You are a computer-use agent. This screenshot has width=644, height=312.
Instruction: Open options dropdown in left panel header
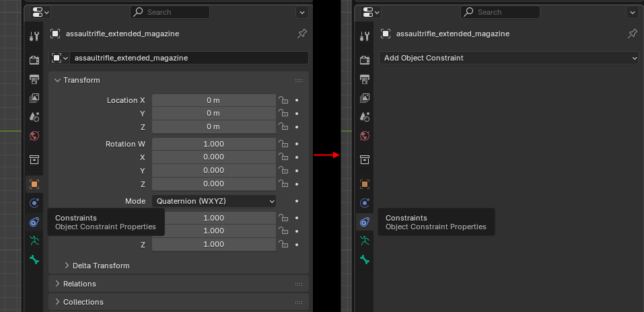coord(302,12)
